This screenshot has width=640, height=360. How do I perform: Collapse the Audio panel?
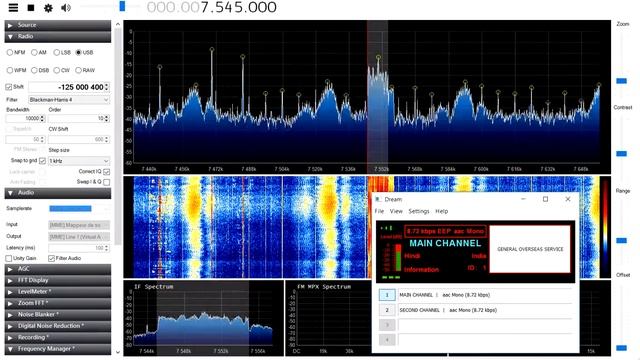[58, 193]
